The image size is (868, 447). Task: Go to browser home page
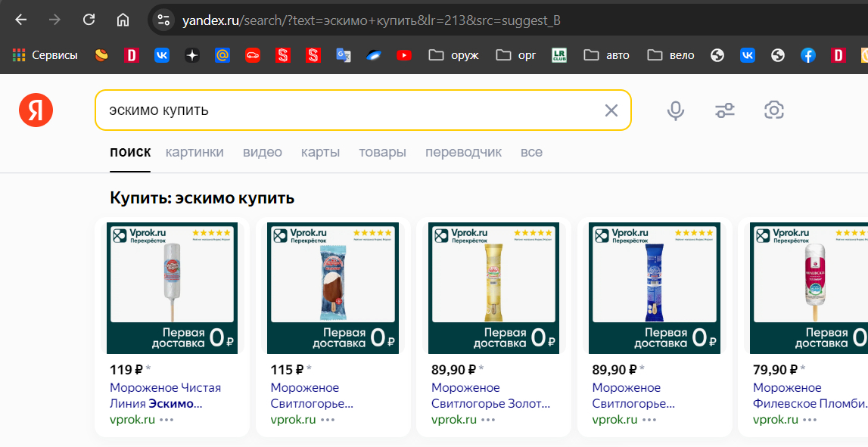pos(123,20)
